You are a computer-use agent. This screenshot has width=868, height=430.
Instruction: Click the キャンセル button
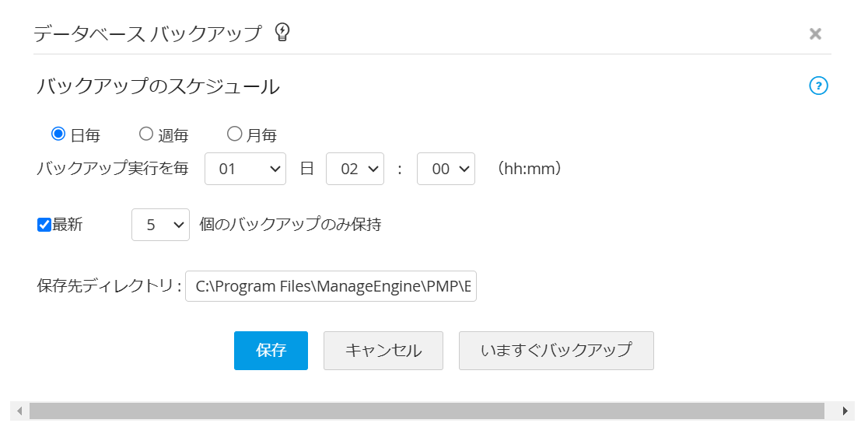[383, 351]
